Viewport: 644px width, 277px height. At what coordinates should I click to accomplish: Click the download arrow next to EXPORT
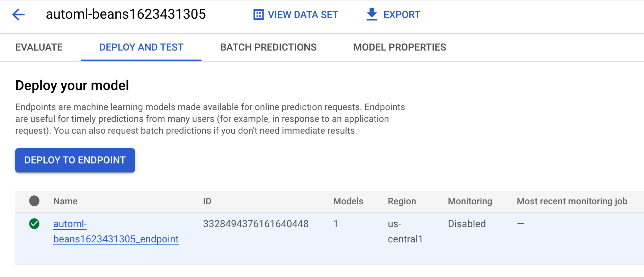point(371,15)
